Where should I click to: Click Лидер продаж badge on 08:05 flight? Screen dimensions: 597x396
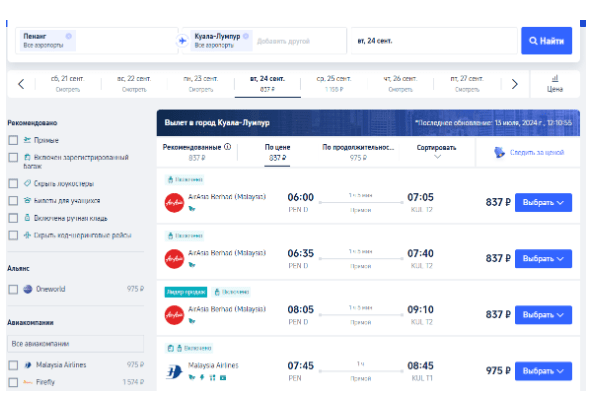186,292
